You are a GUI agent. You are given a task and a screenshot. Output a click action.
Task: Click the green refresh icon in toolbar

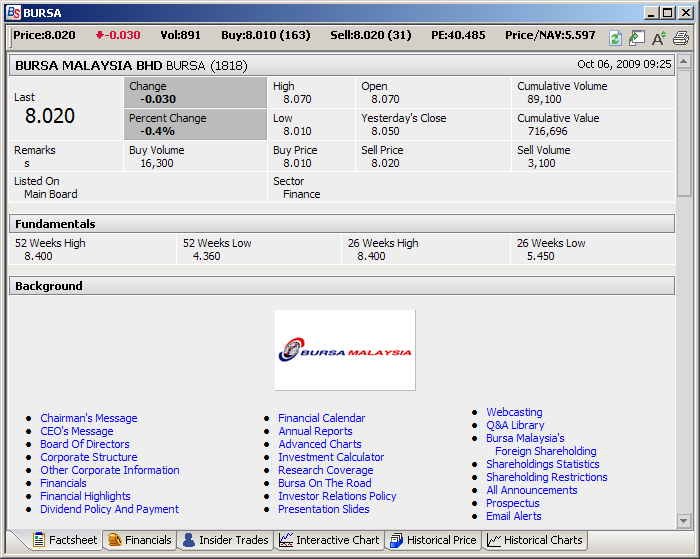(615, 38)
